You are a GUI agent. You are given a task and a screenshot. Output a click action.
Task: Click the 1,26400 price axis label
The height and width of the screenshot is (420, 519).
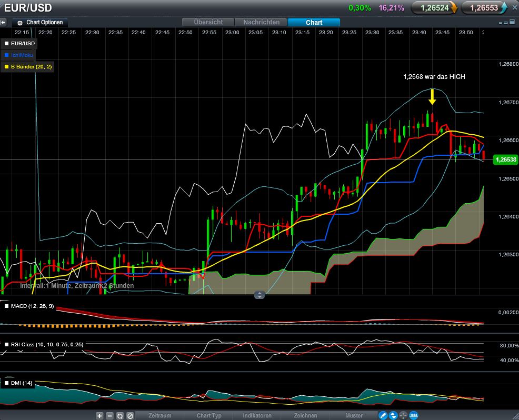pyautogui.click(x=508, y=217)
